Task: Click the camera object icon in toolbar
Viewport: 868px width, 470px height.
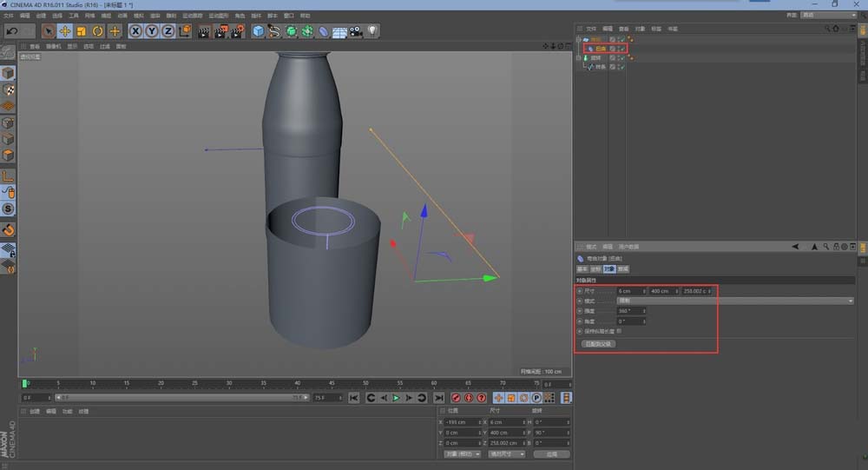Action: (356, 31)
